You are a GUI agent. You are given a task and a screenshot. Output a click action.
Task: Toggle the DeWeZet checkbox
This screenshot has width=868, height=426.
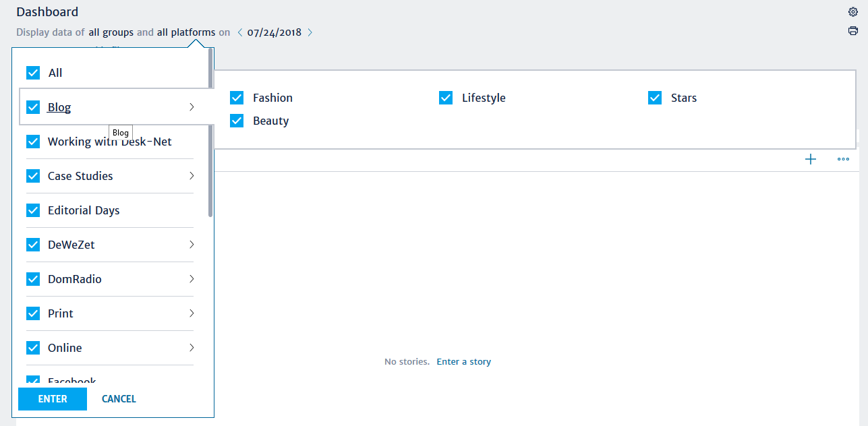(x=33, y=245)
